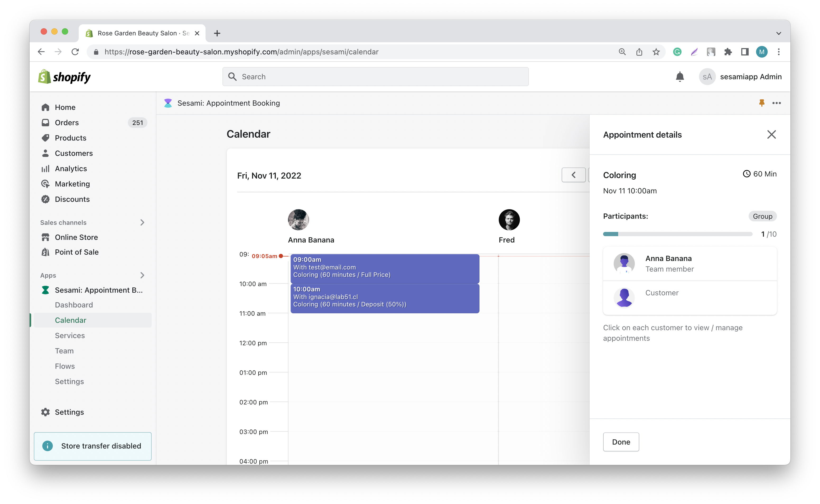
Task: Close the Rose Garden Beauty Salon tab
Action: point(197,33)
